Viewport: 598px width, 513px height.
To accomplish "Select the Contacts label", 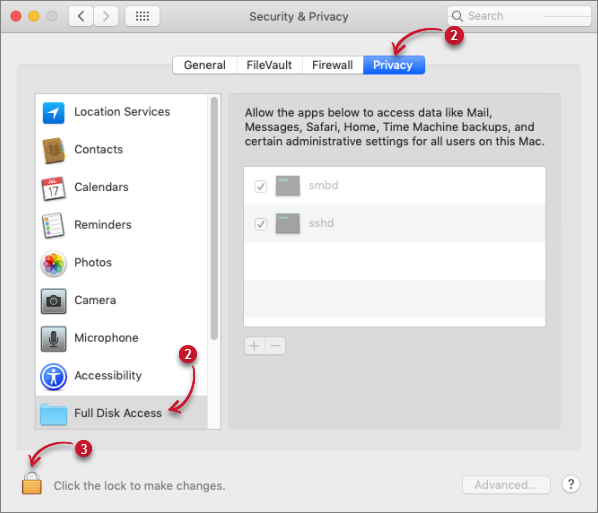I will point(99,150).
